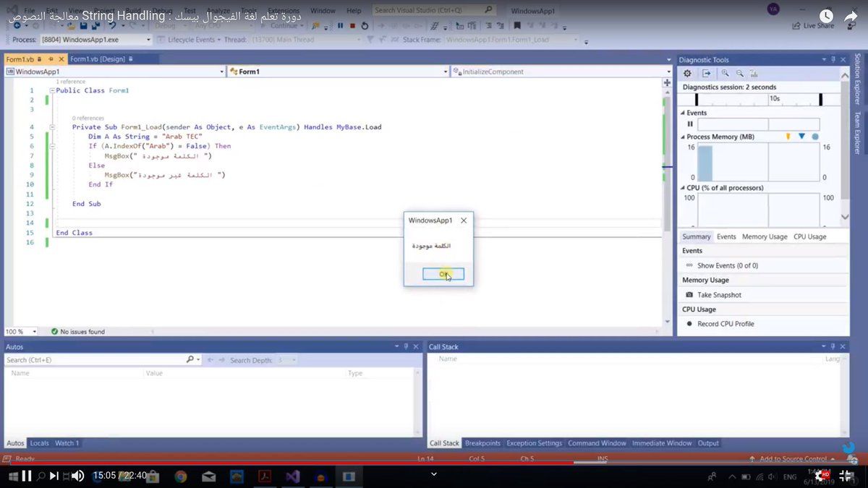Open the Extensions menu
This screenshot has height=488, width=868.
point(284,11)
